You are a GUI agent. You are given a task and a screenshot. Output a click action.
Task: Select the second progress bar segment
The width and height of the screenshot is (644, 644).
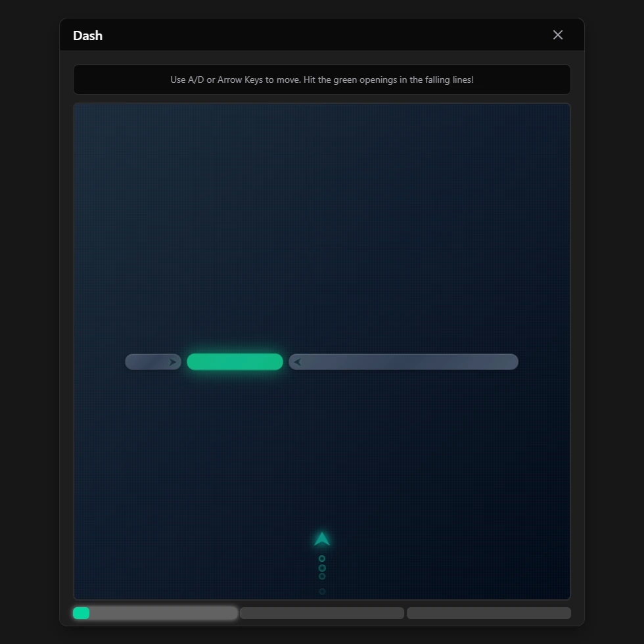[322, 613]
